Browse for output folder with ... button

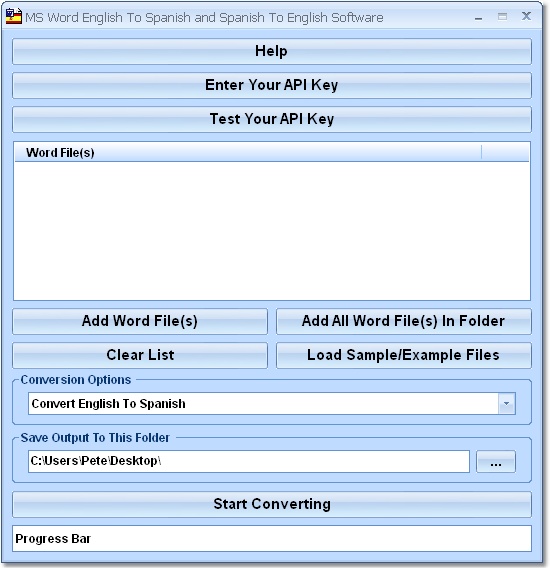point(496,462)
